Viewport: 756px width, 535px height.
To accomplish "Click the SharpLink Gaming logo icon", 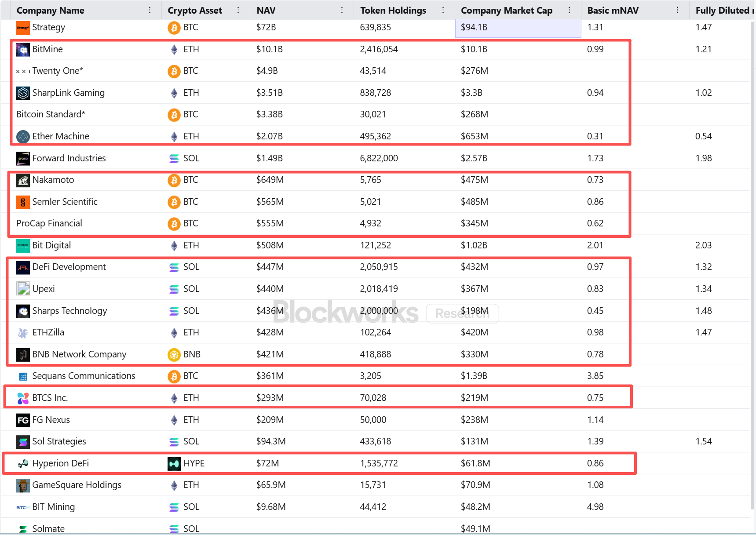I will (x=23, y=93).
